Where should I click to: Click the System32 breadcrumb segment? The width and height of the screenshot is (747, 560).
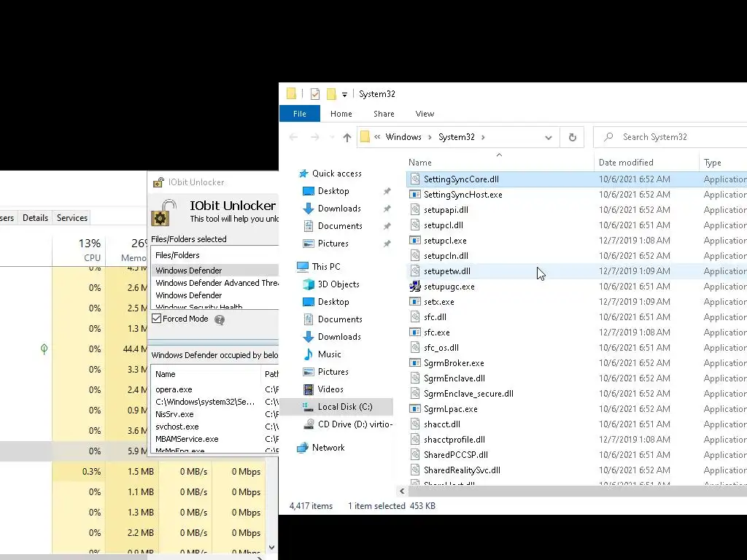point(457,137)
